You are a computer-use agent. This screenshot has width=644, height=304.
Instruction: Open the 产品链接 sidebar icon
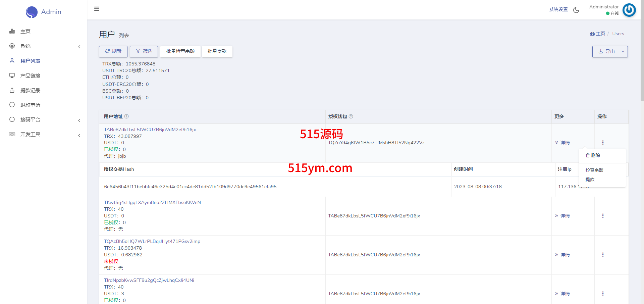12,75
